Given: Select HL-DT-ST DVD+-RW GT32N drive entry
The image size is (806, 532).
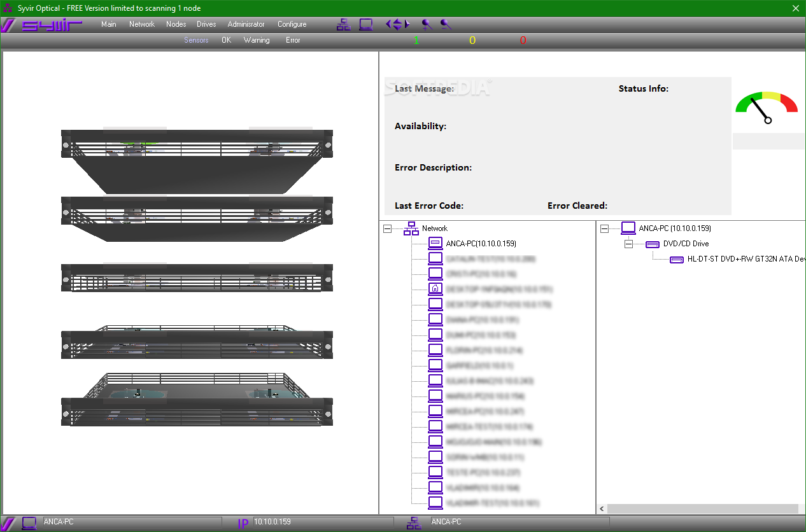Looking at the screenshot, I should pos(746,259).
